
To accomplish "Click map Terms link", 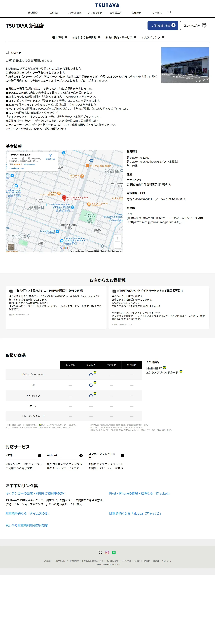I will point(103,251).
